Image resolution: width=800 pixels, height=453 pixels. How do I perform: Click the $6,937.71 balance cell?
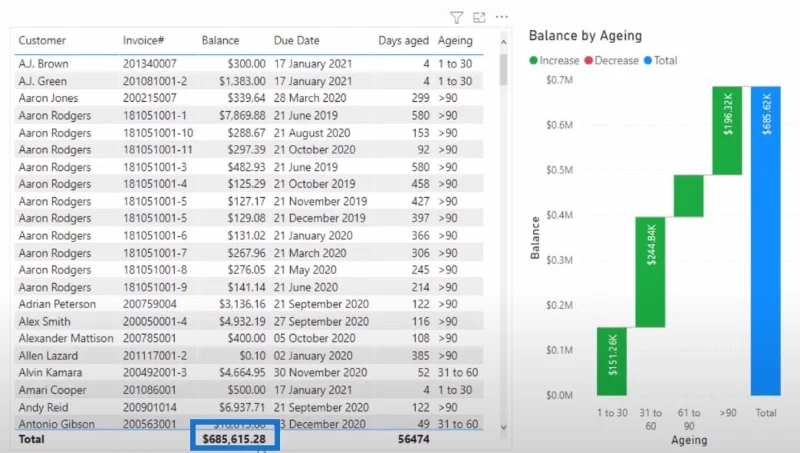(x=242, y=407)
